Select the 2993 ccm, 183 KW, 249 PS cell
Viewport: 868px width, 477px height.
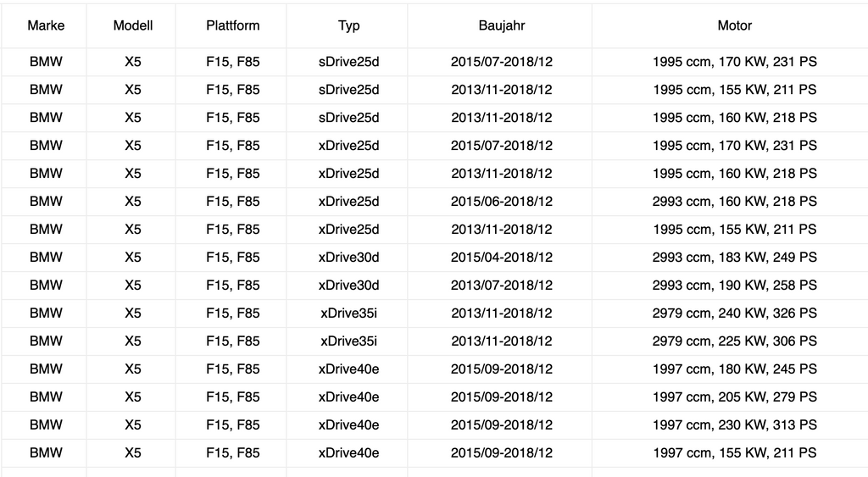[x=734, y=257]
